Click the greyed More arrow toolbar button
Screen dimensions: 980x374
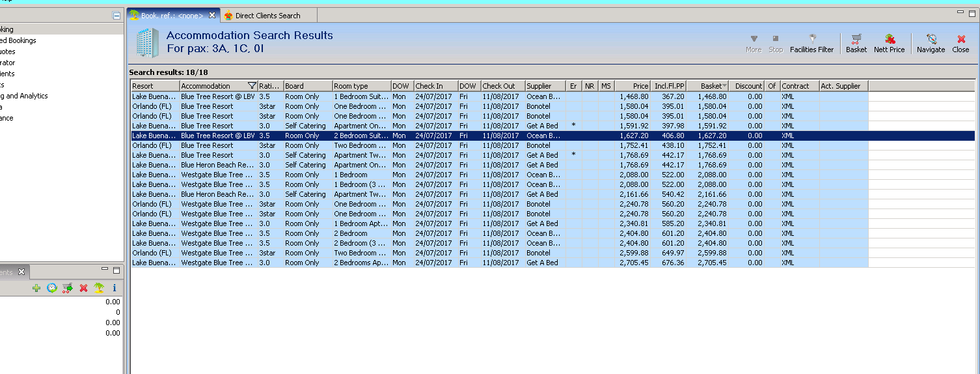pos(754,44)
